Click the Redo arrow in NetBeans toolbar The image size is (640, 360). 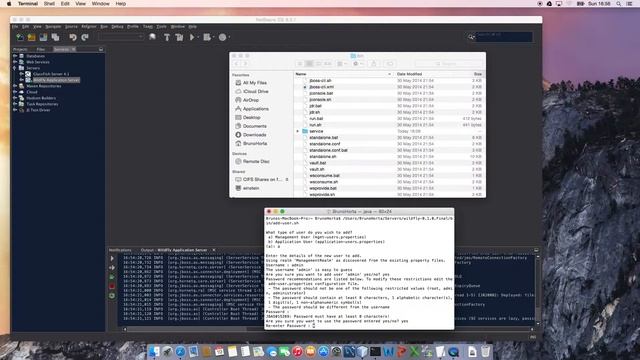pos(84,37)
